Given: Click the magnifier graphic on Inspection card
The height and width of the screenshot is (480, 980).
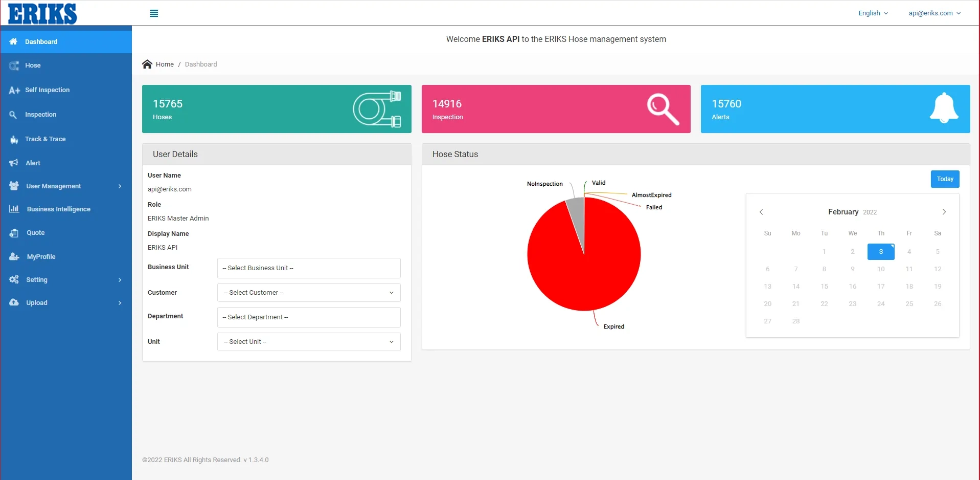Looking at the screenshot, I should pos(663,109).
